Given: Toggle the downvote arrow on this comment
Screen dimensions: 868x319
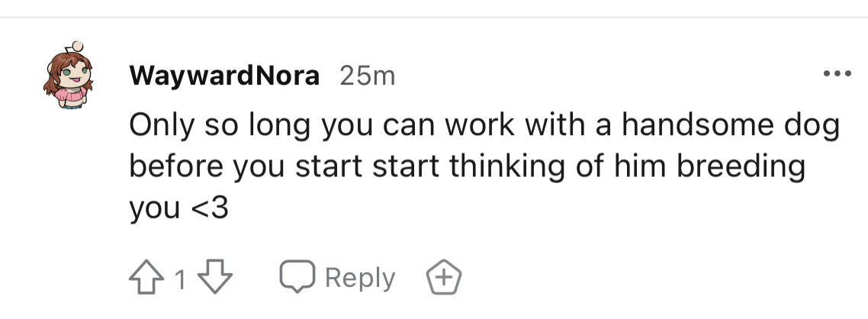Looking at the screenshot, I should tap(215, 276).
